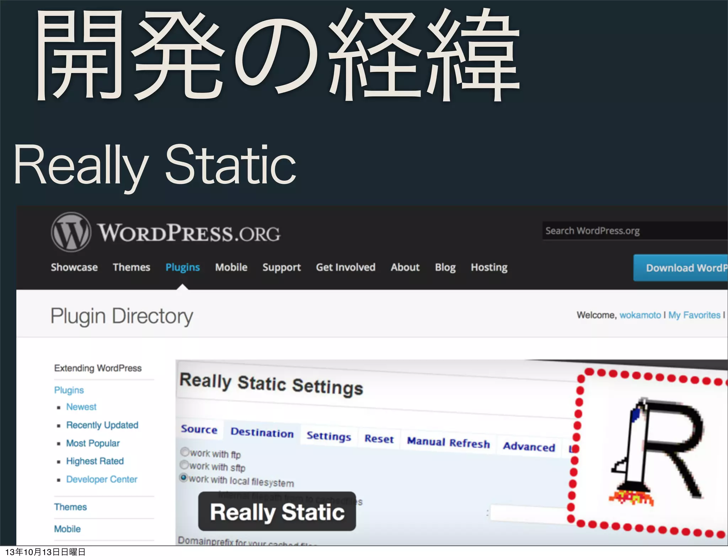Viewport: 728px width, 560px height.
Task: Open the Developer Center link
Action: [102, 479]
